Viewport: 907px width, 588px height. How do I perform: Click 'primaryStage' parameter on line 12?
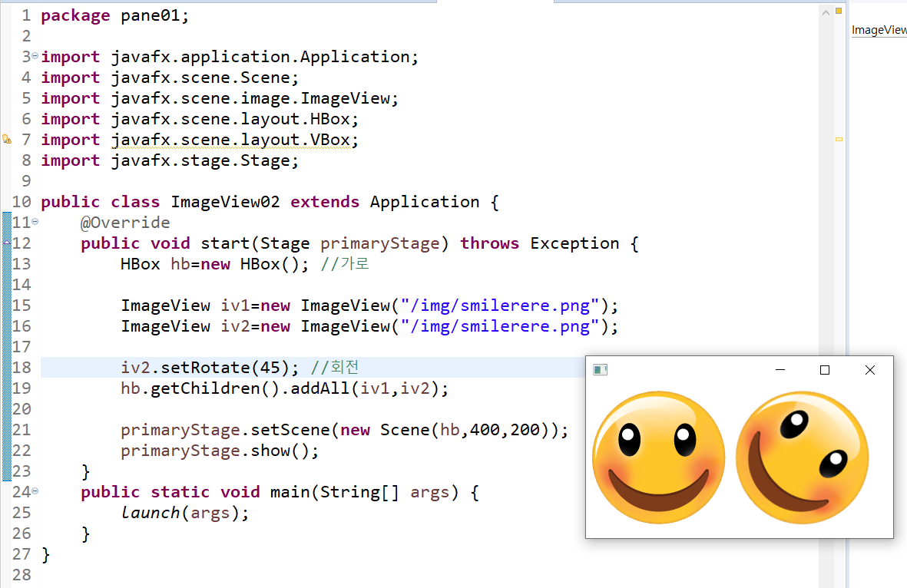pos(379,243)
